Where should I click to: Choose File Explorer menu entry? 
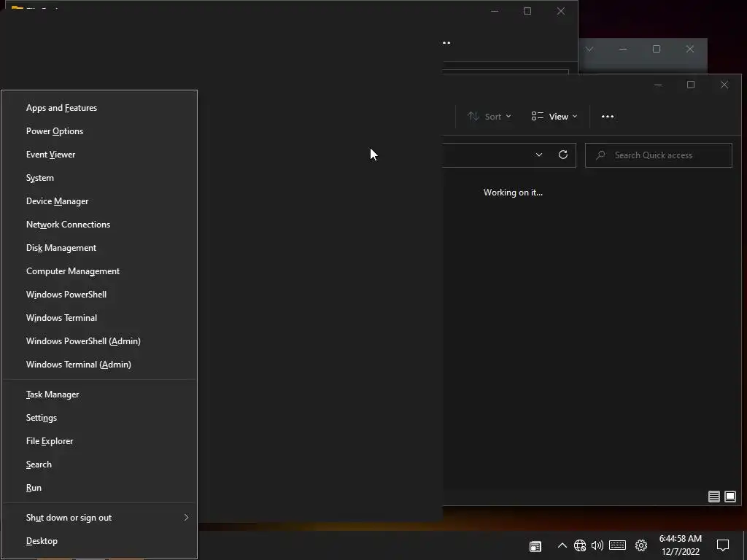click(x=99, y=441)
